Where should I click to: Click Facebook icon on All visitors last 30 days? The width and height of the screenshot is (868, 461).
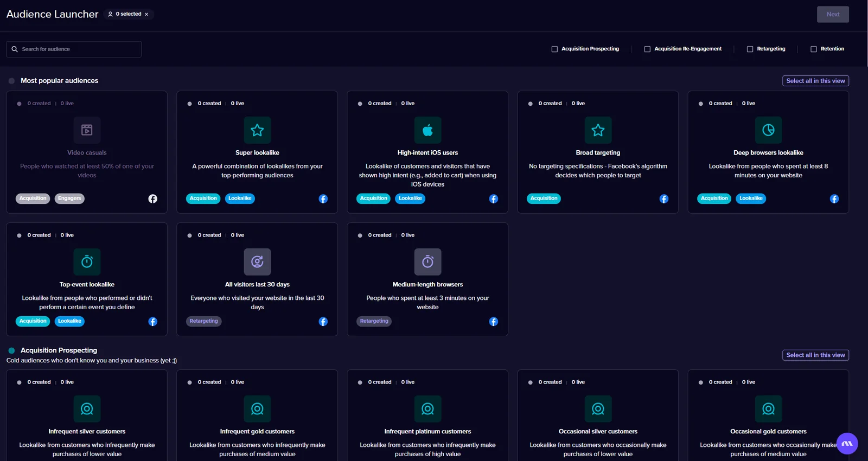pyautogui.click(x=323, y=322)
